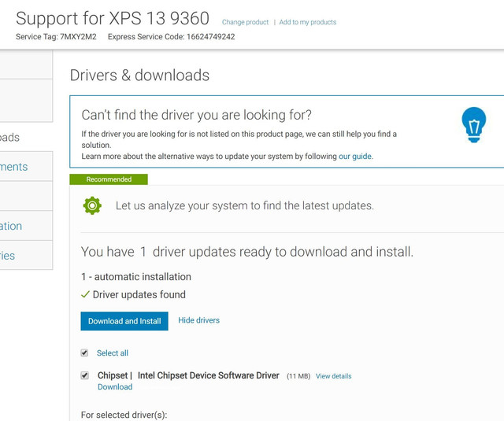Click the '1 - automatic installation' text
The height and width of the screenshot is (421, 504).
point(136,276)
